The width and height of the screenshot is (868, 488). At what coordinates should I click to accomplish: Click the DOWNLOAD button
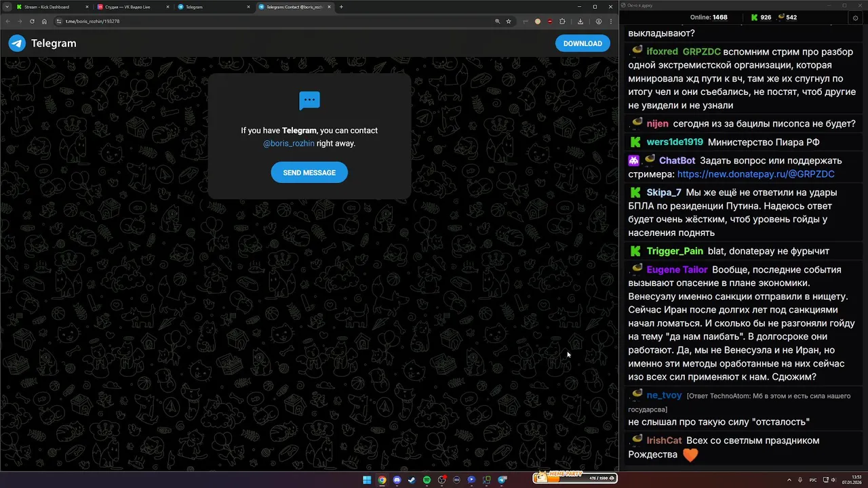583,43
